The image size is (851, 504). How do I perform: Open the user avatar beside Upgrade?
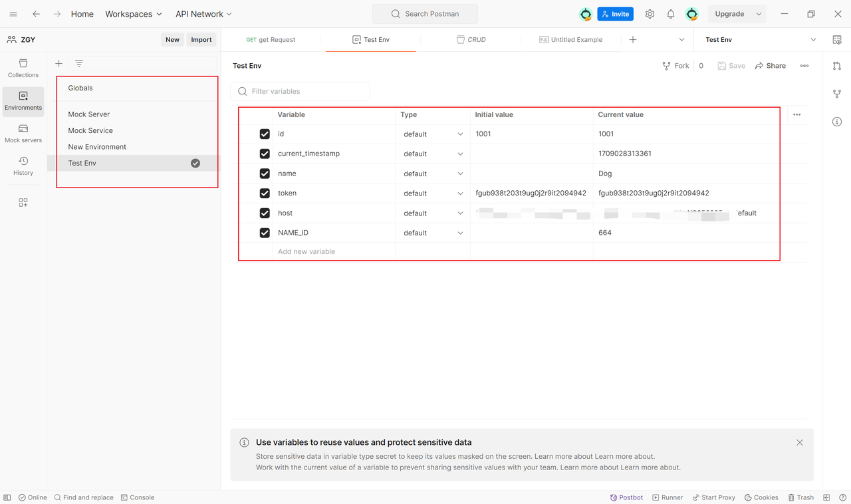point(692,14)
